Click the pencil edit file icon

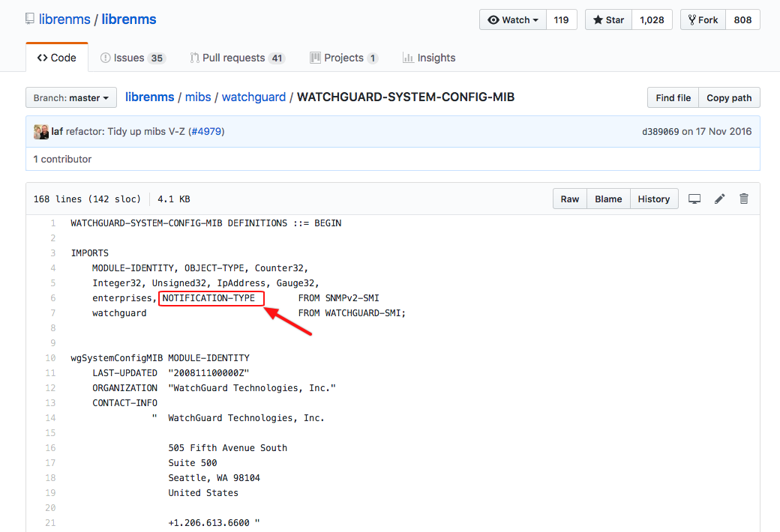[x=719, y=199]
